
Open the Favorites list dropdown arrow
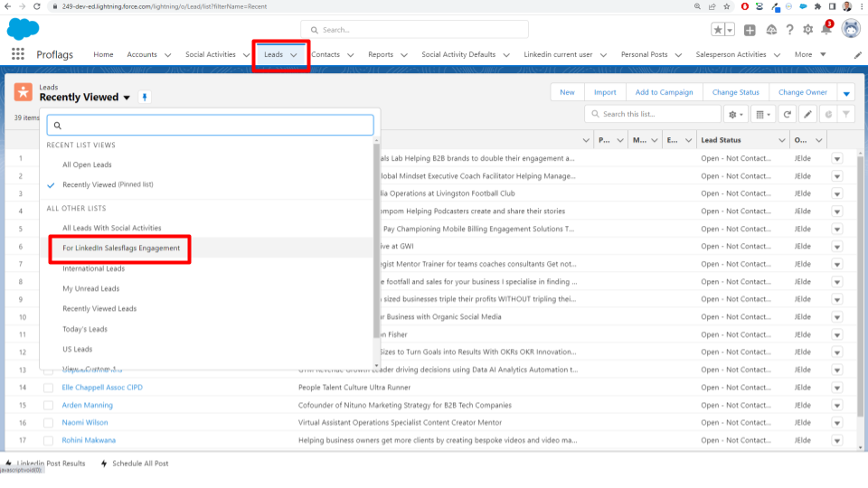(x=731, y=30)
